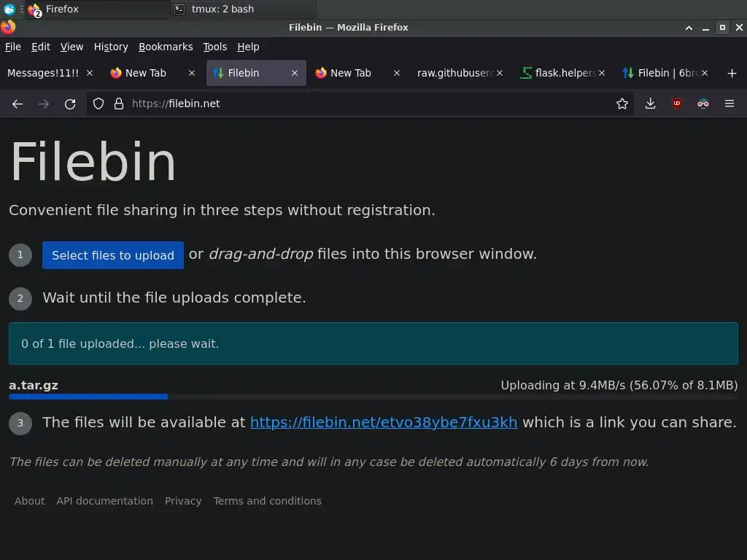Close the first New Tab
747x560 pixels.
(192, 73)
